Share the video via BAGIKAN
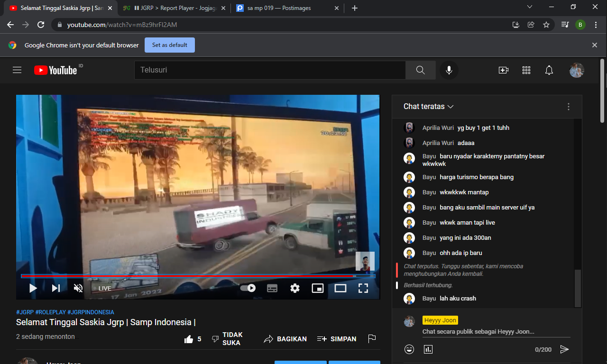The image size is (607, 364). (285, 339)
